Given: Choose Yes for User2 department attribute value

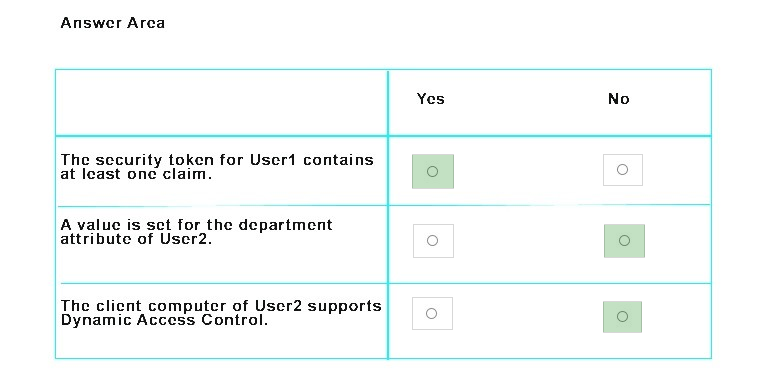Looking at the screenshot, I should pos(433,241).
